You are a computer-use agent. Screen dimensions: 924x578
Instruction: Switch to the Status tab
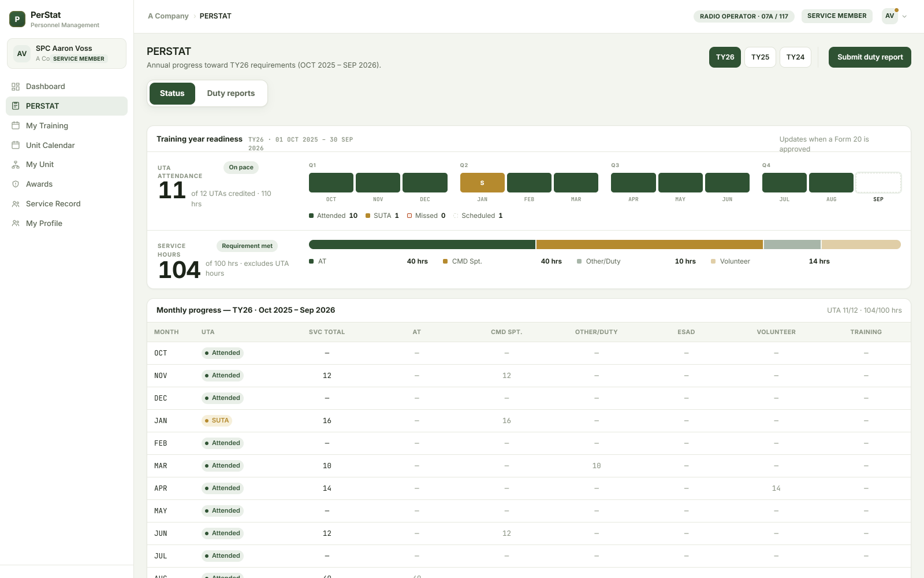[172, 94]
